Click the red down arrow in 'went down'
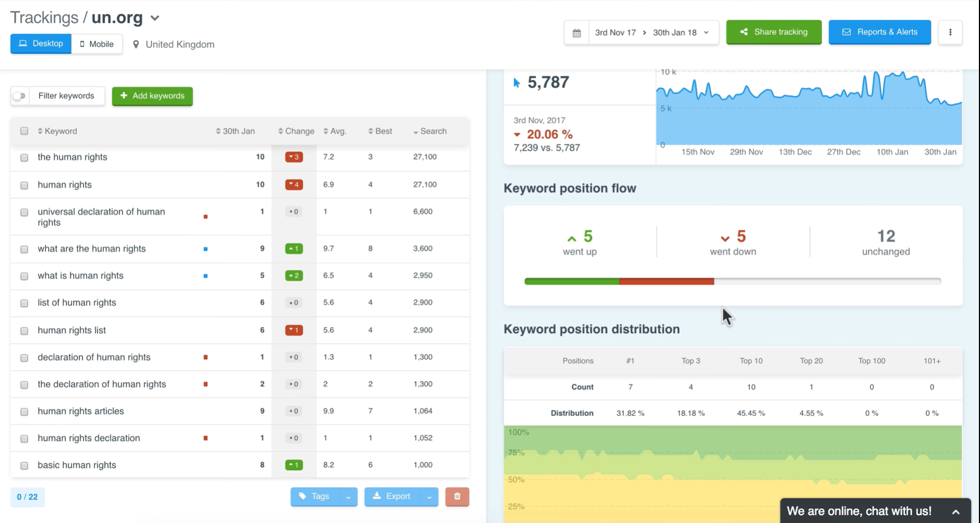The width and height of the screenshot is (980, 523). pos(725,238)
